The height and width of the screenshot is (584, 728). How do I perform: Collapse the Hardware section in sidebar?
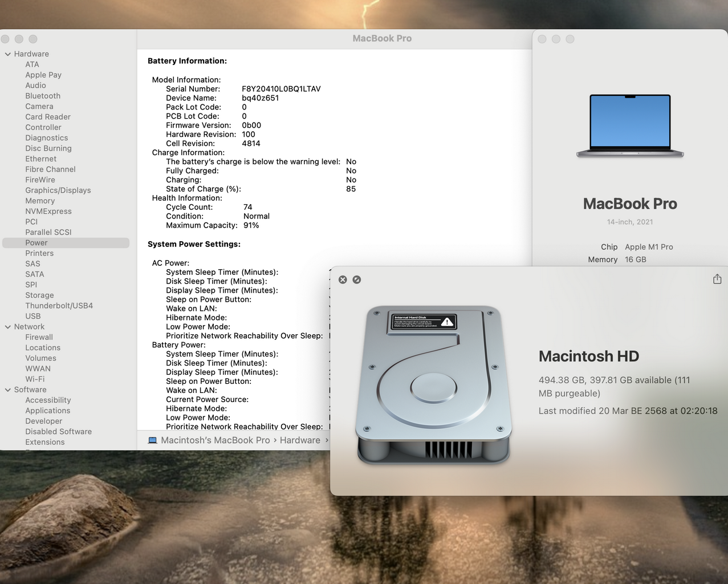tap(8, 54)
